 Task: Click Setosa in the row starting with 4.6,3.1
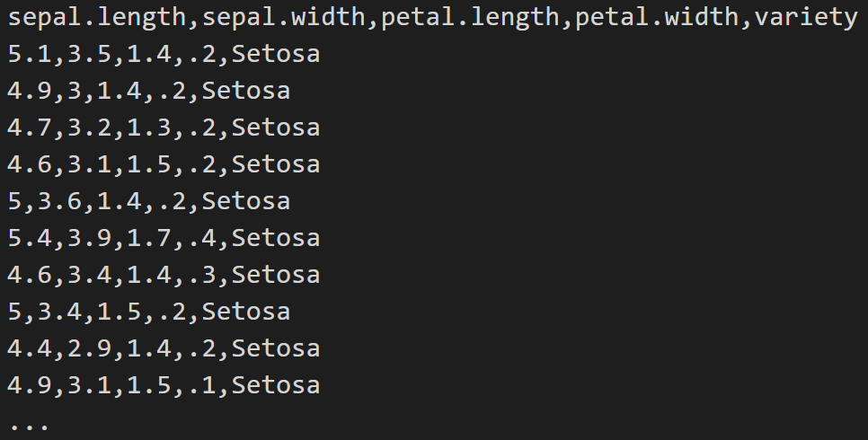point(276,165)
